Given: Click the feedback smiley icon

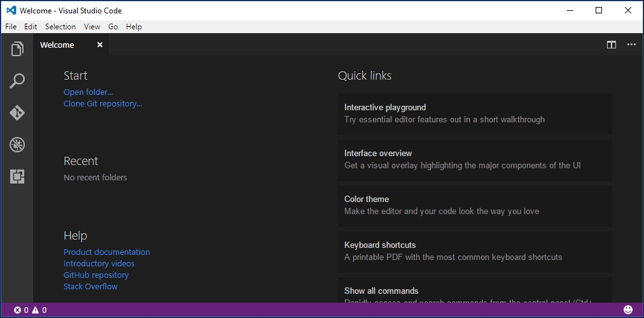Looking at the screenshot, I should point(628,310).
